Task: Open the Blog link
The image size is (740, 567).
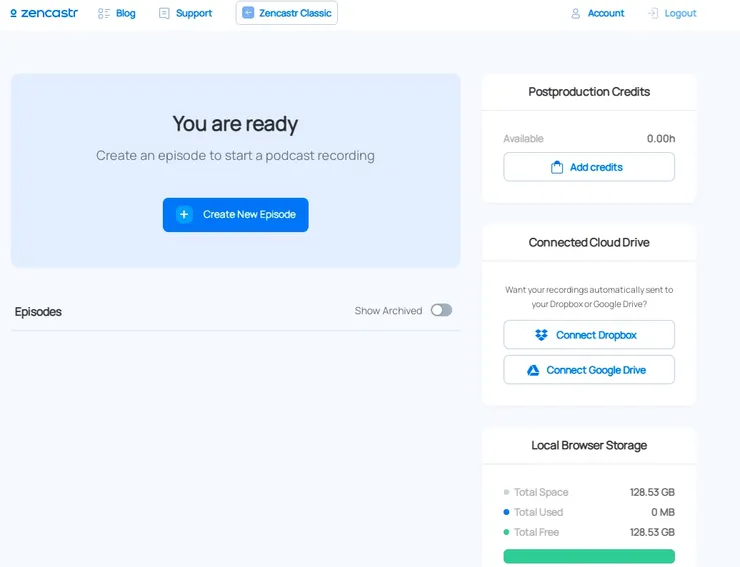Action: (x=126, y=14)
